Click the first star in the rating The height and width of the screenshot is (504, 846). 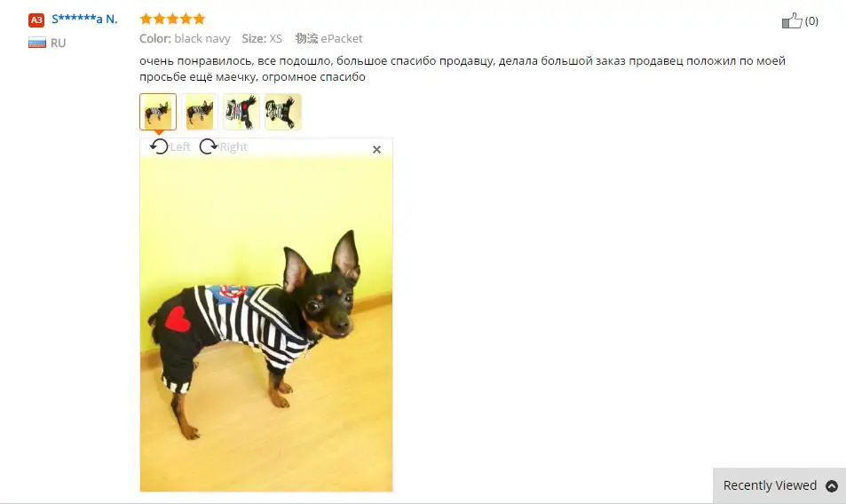(x=146, y=19)
